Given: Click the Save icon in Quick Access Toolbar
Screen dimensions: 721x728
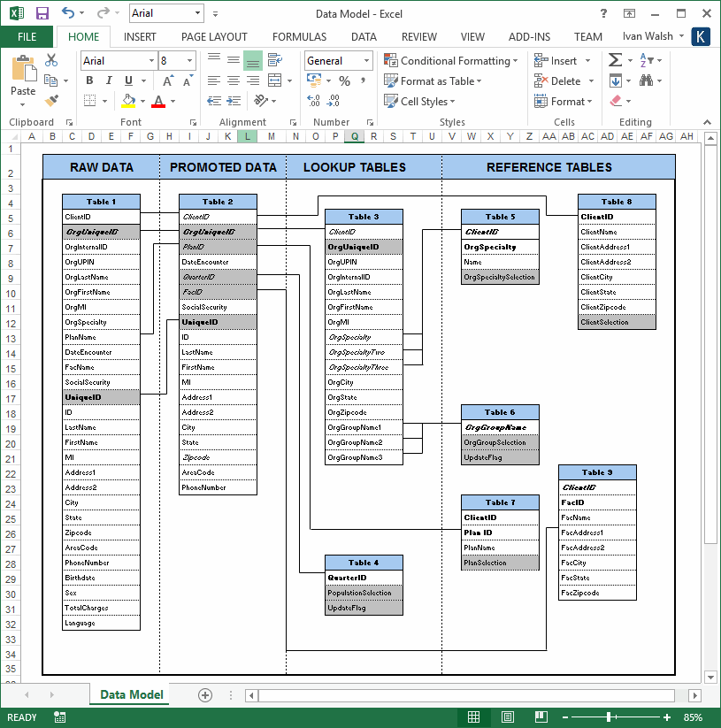Looking at the screenshot, I should tap(42, 11).
